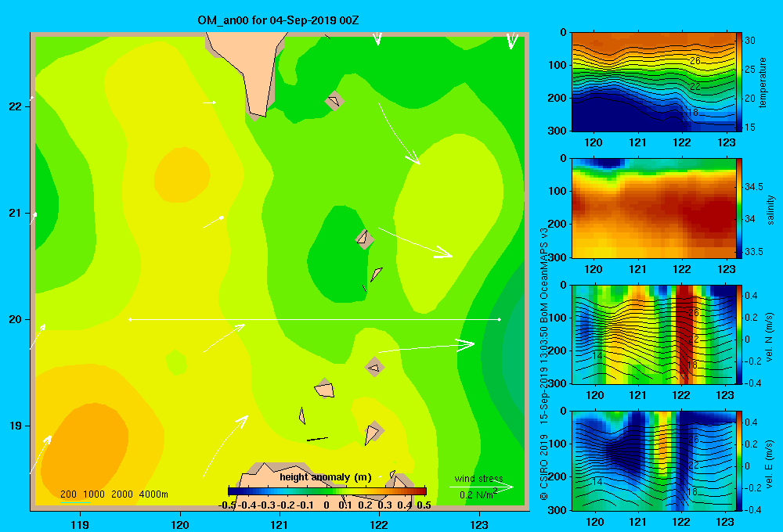This screenshot has height=532, width=783.
Task: Click the '30' tick on temperature scale
Action: 750,41
